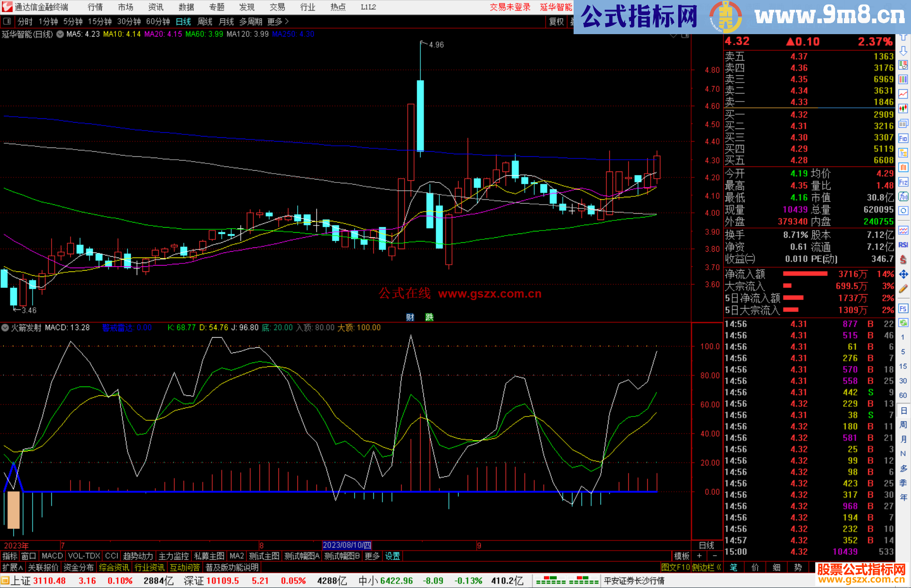Open the RSI indicator sidebar icon
The width and height of the screenshot is (911, 588).
click(x=903, y=245)
